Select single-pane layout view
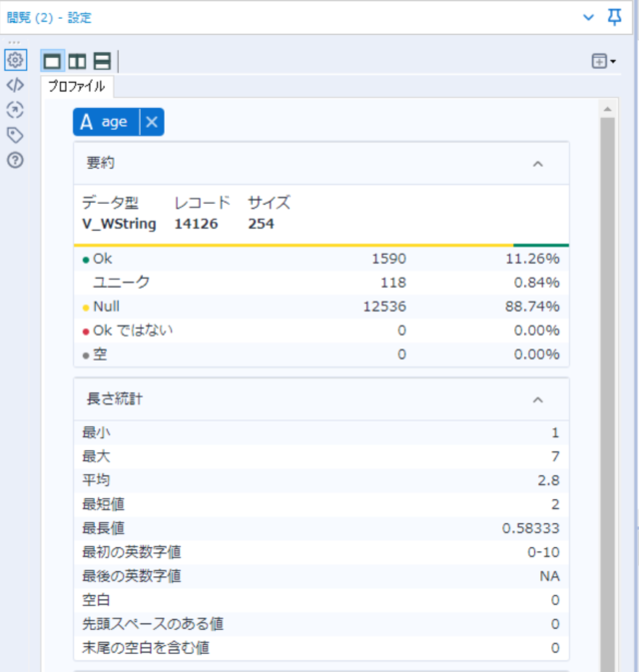639x672 pixels. [x=52, y=61]
